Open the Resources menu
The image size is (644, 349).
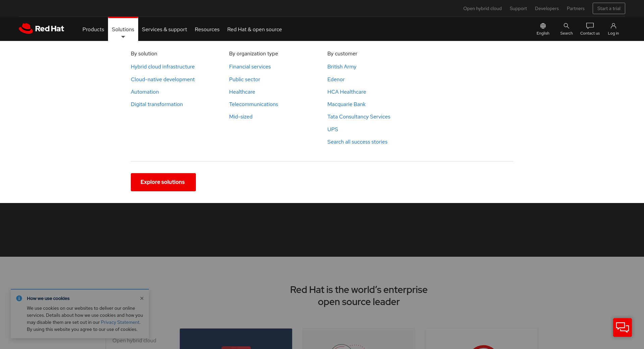207,30
